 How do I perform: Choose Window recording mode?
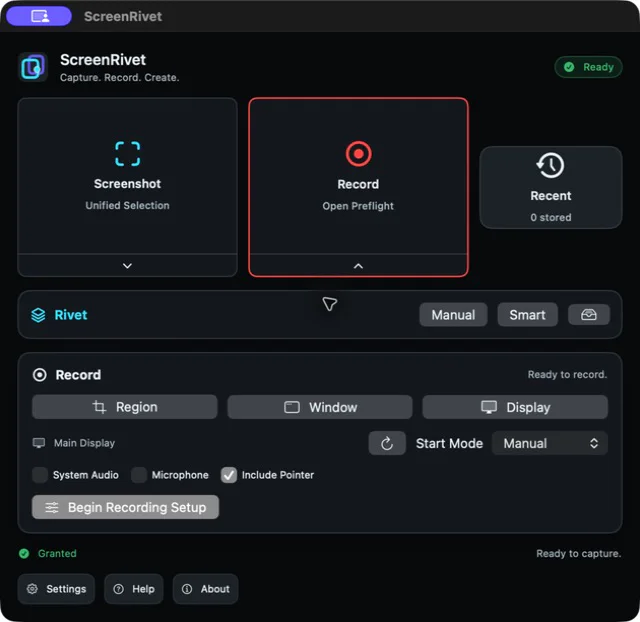click(320, 407)
